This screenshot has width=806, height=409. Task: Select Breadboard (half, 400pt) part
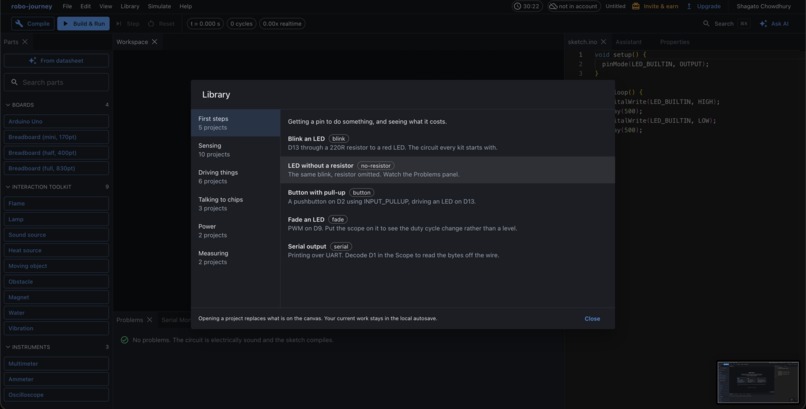point(57,153)
